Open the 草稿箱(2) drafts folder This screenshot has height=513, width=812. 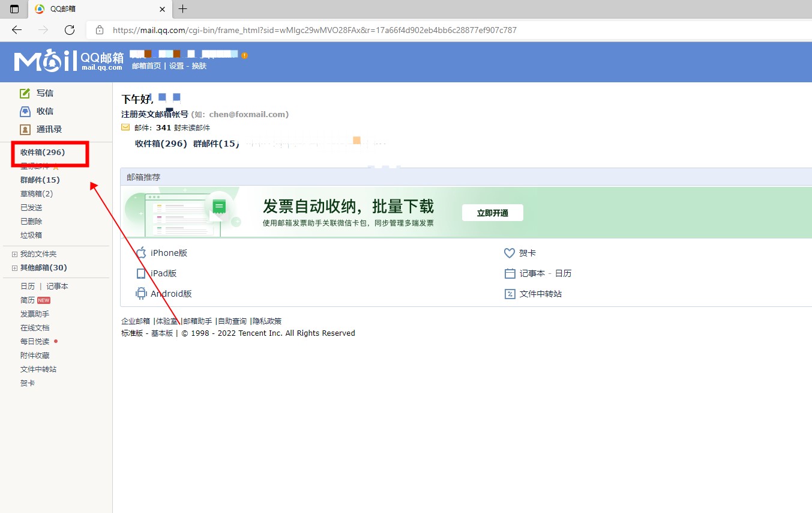[x=37, y=193]
